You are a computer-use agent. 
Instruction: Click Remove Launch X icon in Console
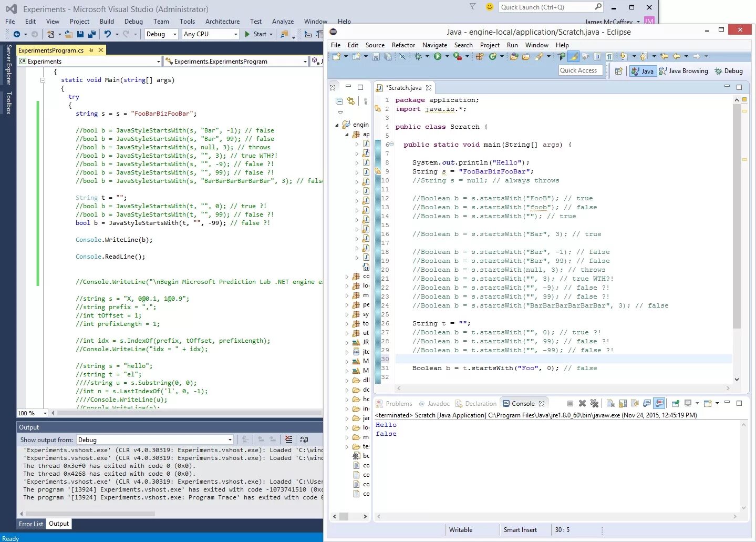click(582, 403)
